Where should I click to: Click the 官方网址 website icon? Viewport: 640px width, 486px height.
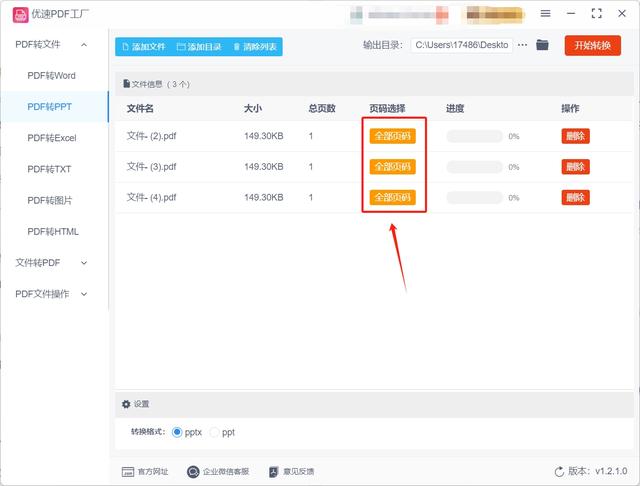tap(128, 472)
